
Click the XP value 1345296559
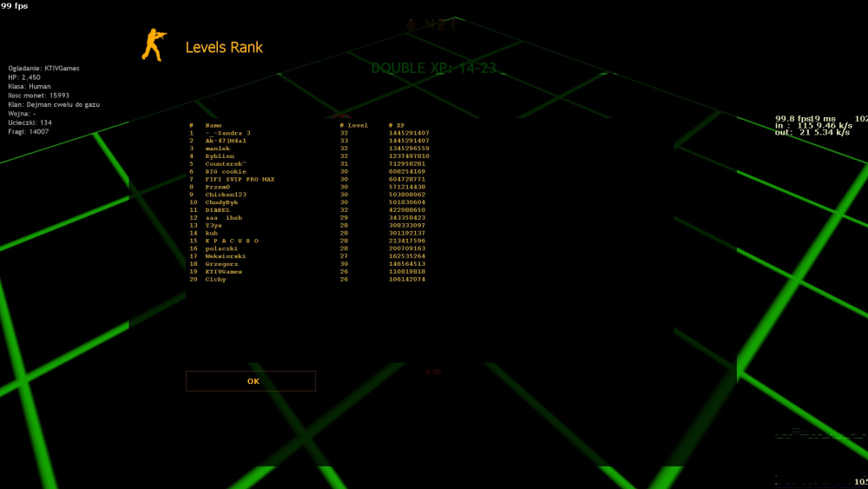pyautogui.click(x=407, y=149)
